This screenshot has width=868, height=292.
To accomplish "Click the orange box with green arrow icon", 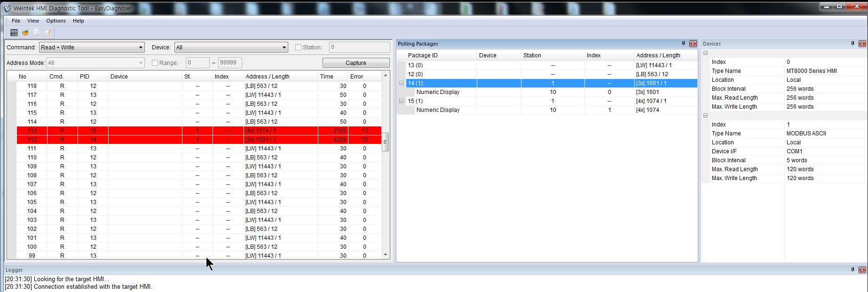I will point(25,33).
